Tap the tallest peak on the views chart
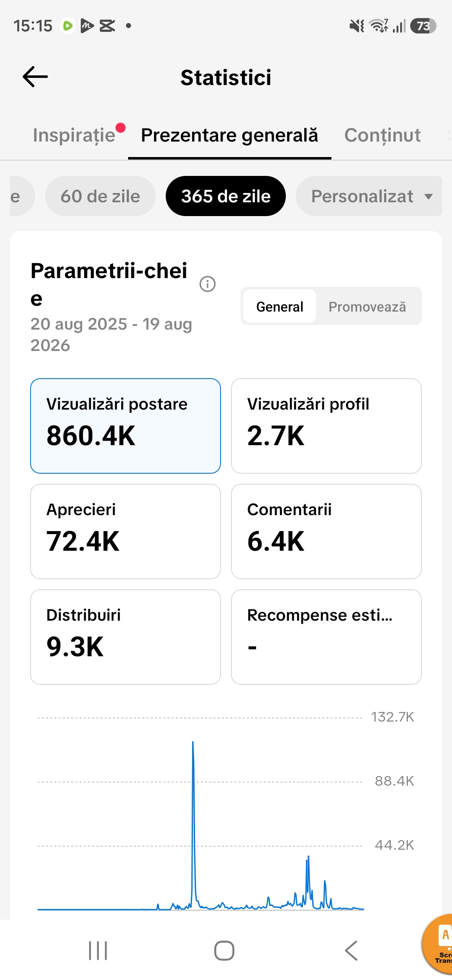 (193, 743)
